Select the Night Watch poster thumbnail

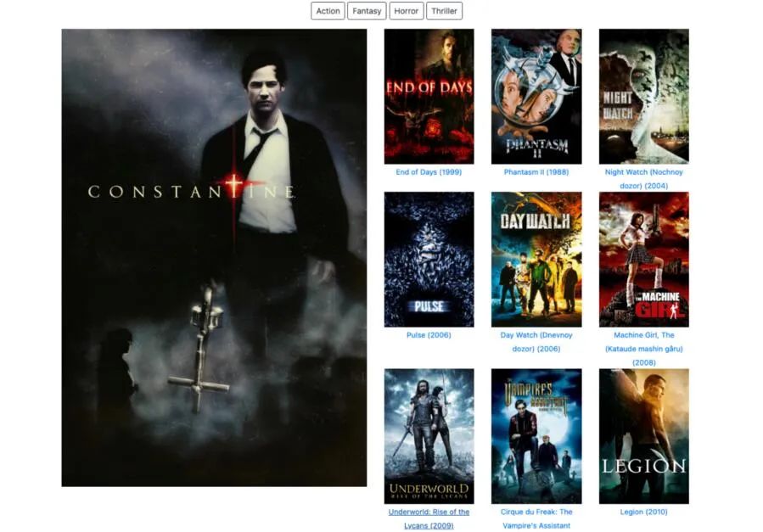tap(644, 96)
